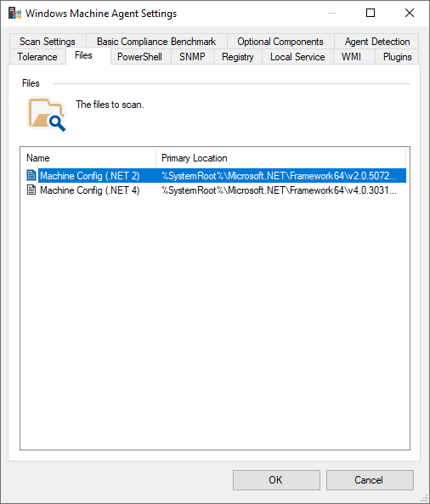Confirm settings with the OK button

pyautogui.click(x=276, y=480)
